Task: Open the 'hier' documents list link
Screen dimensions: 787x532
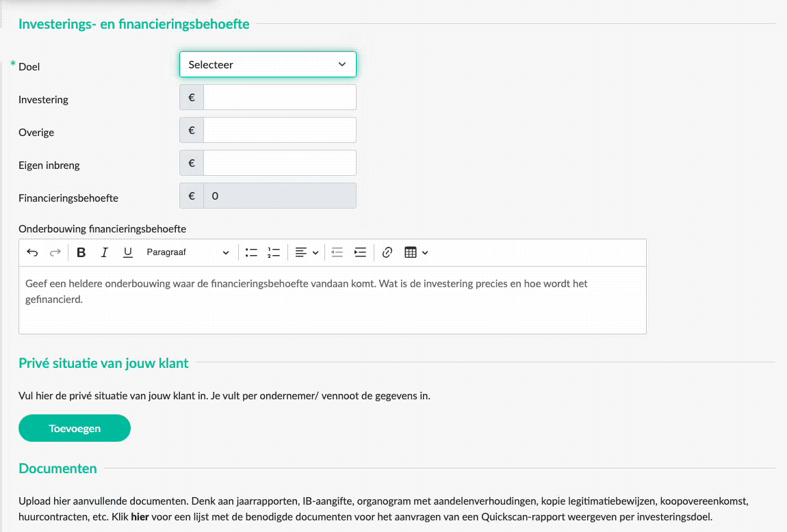Action: 140,517
